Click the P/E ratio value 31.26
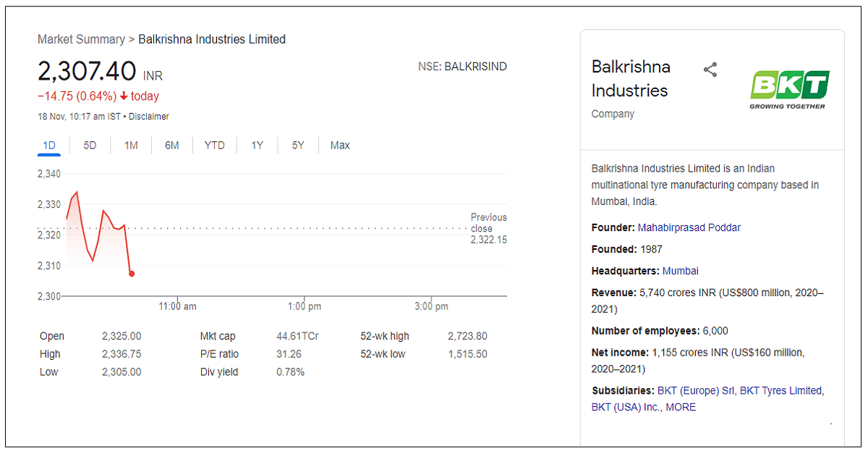 289,354
